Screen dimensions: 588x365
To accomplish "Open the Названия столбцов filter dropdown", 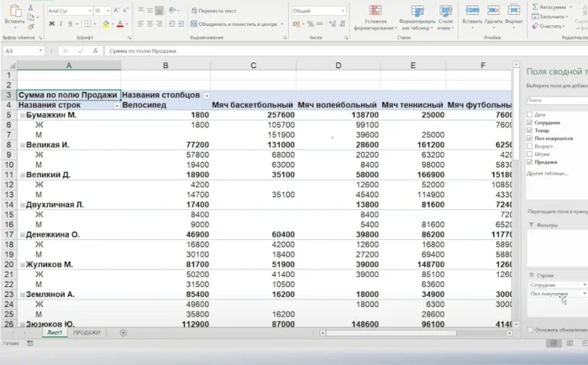I will coord(207,96).
